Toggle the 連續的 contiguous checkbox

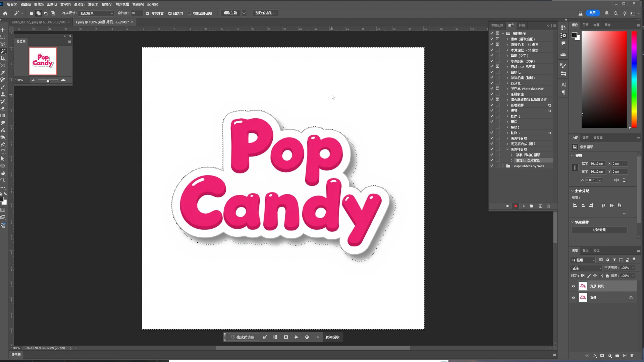click(170, 13)
